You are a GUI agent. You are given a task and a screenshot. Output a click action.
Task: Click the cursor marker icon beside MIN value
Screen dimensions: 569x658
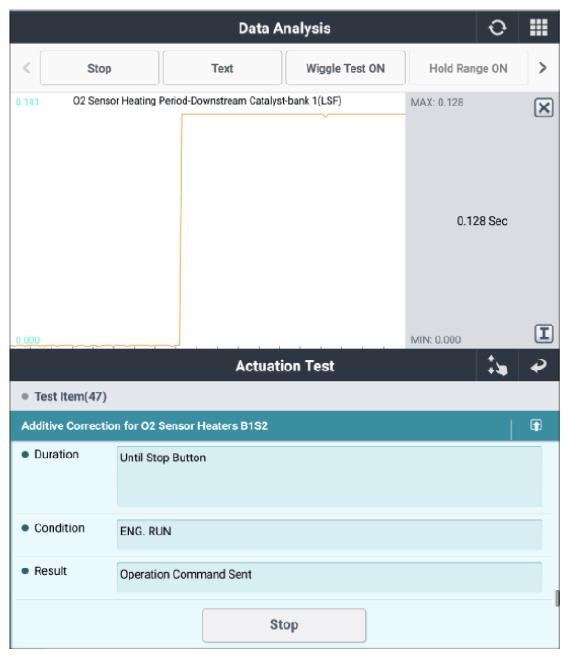pos(543,334)
